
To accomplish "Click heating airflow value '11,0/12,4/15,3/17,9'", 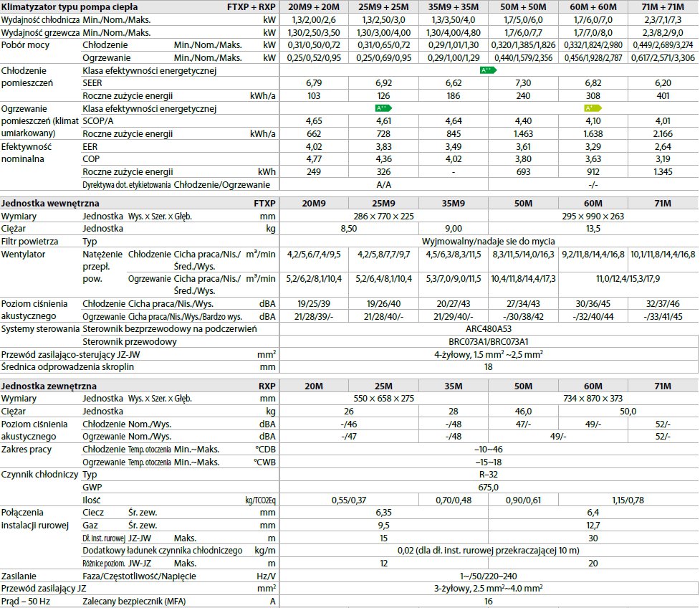I will 628,279.
